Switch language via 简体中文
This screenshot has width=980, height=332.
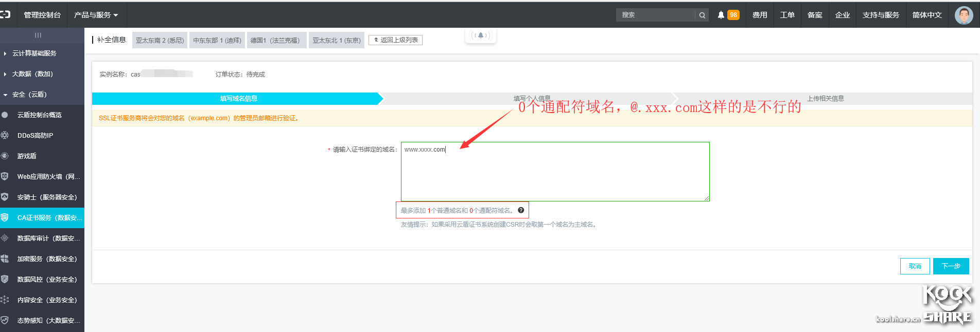(x=927, y=15)
